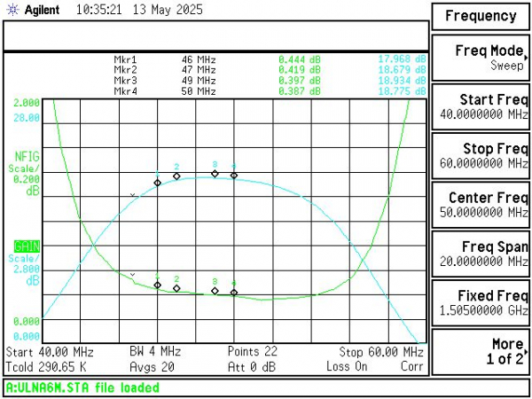The width and height of the screenshot is (532, 399).
Task: Select marker 1 diamond on gain trace
Action: tap(158, 183)
